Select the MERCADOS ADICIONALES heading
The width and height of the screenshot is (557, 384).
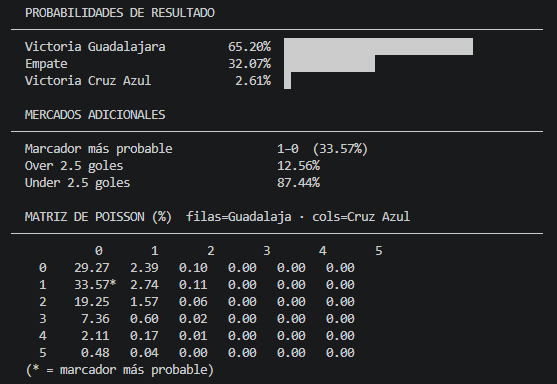pos(95,115)
